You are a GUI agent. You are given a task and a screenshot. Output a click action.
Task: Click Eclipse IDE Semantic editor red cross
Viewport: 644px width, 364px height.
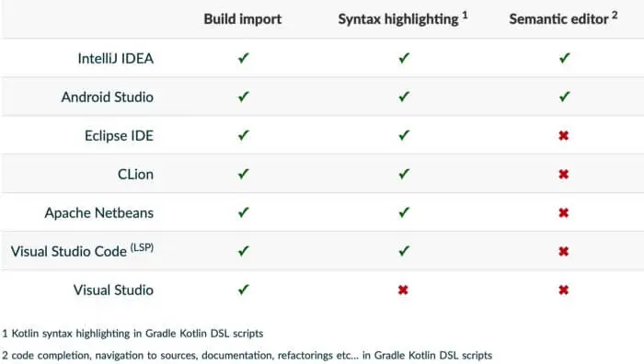pos(563,135)
